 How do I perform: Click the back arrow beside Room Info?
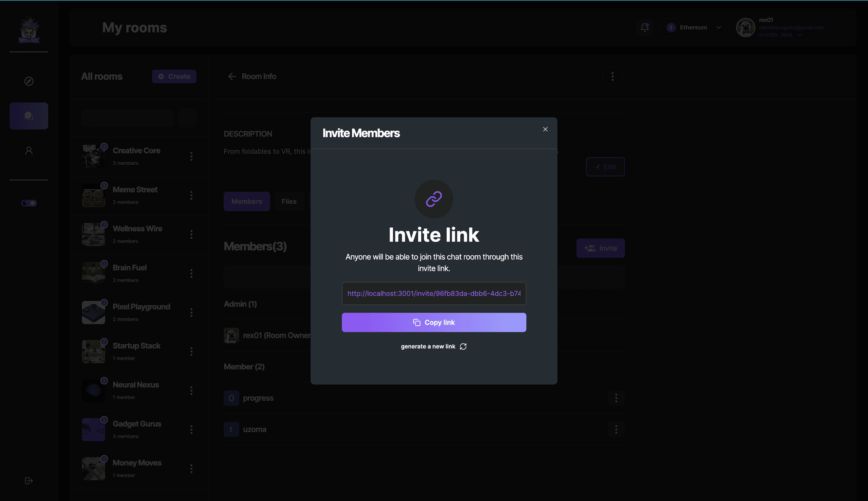[x=232, y=77]
